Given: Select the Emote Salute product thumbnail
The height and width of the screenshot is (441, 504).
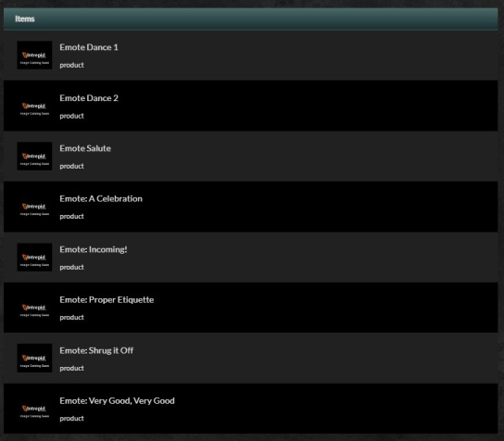Looking at the screenshot, I should [34, 157].
